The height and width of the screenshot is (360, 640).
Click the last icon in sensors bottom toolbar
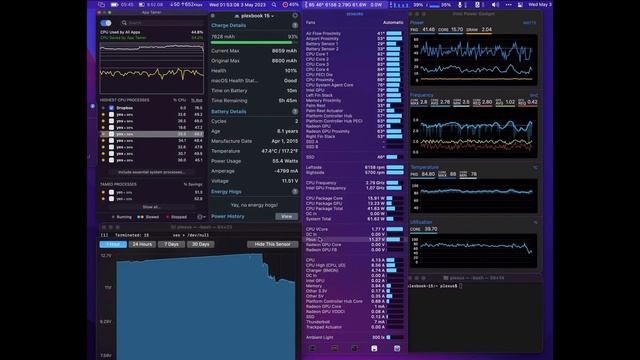[x=397, y=348]
